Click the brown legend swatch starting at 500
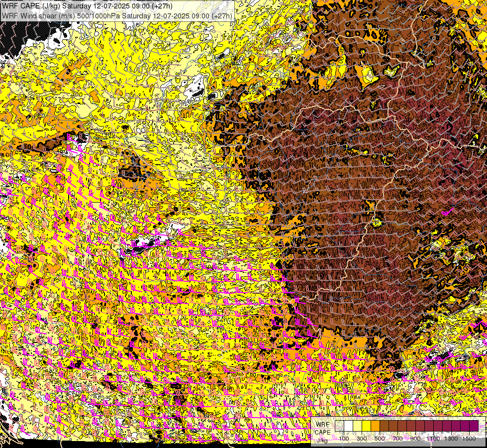 click(x=385, y=426)
